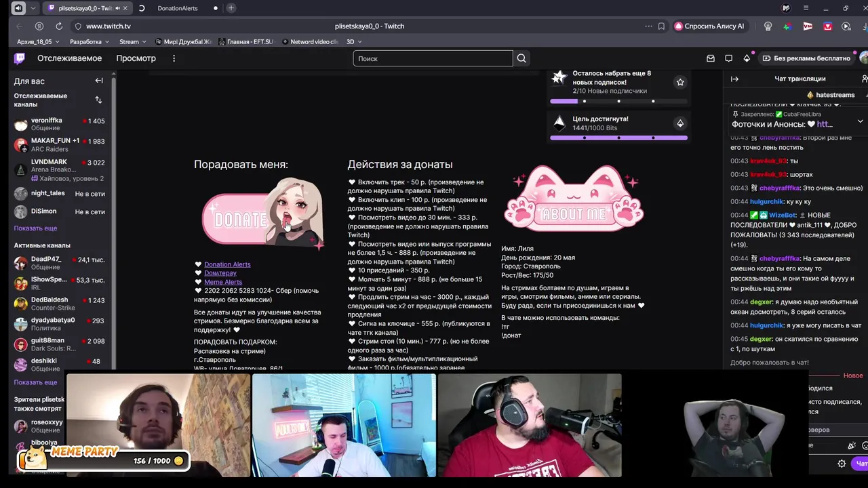The height and width of the screenshot is (488, 868).
Task: Open the Donatepay link
Action: pos(220,273)
